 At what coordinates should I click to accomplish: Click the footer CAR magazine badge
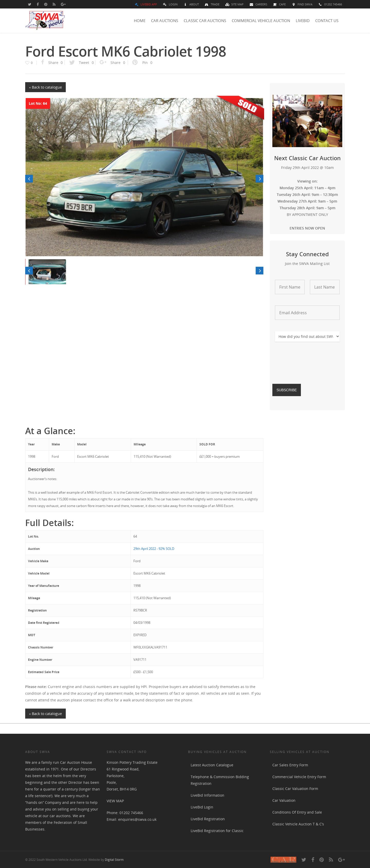click(x=283, y=860)
